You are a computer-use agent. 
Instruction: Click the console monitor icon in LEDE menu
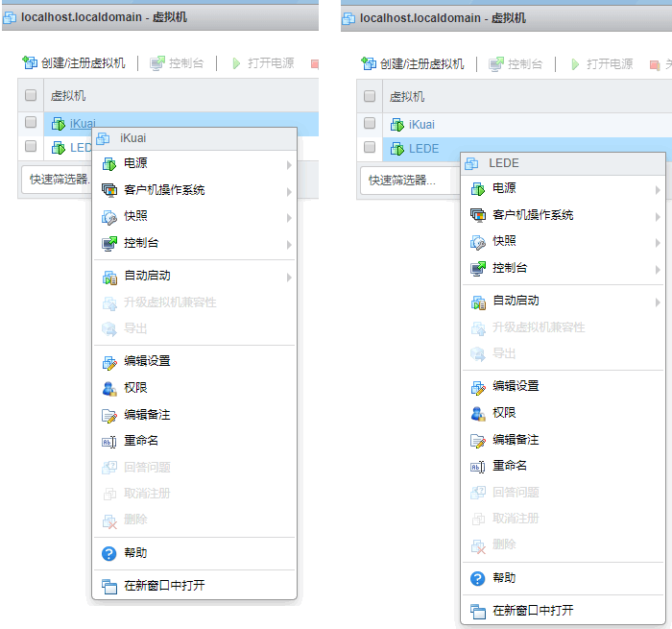477,268
